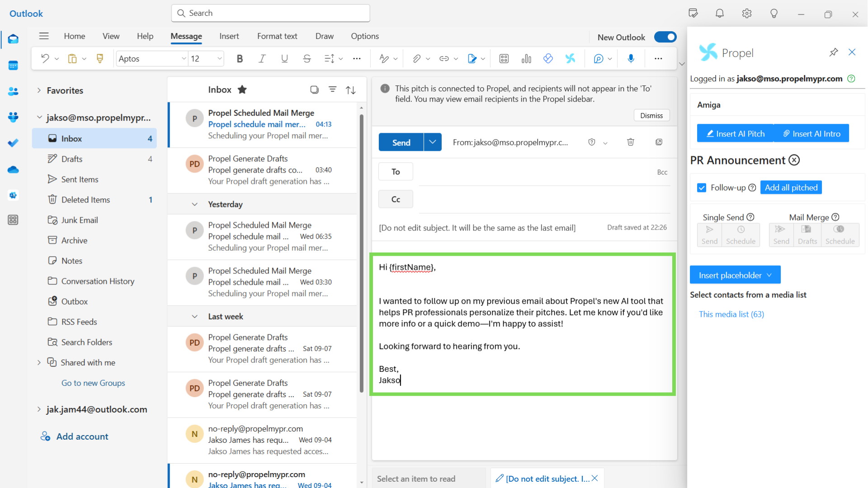The width and height of the screenshot is (868, 488).
Task: Open the font size dropdown
Action: coord(220,59)
